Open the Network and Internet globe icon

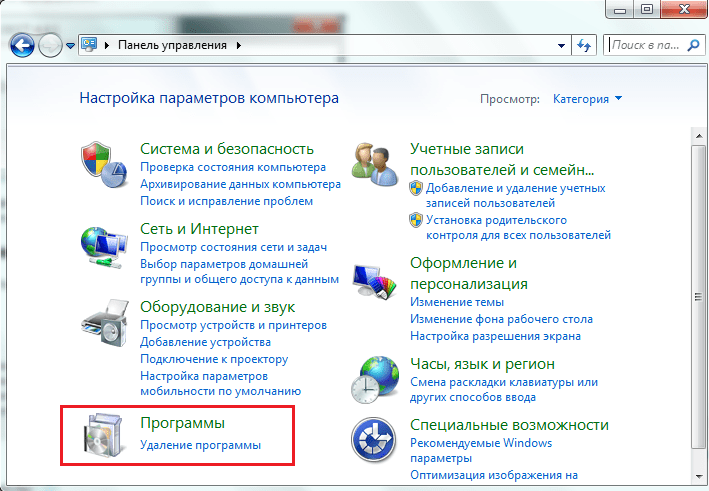(x=104, y=247)
